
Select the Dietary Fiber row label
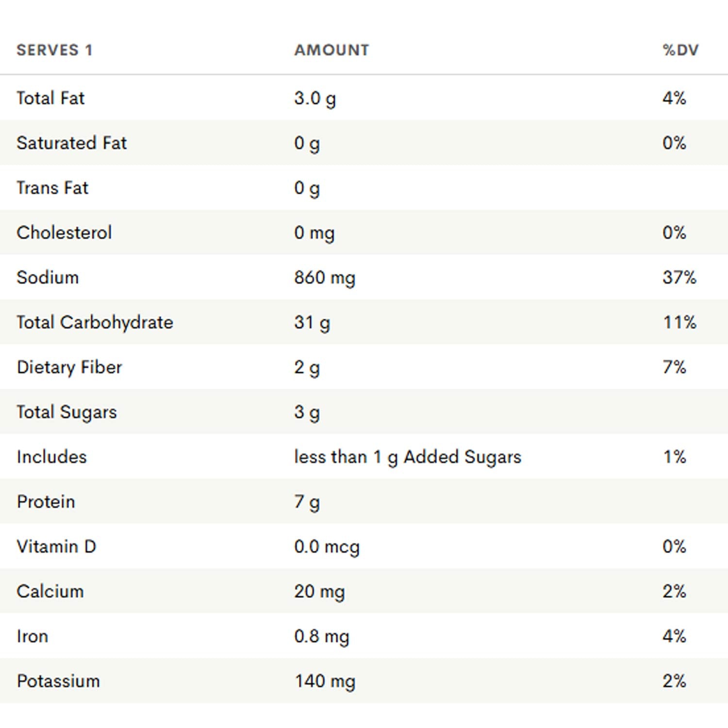69,367
